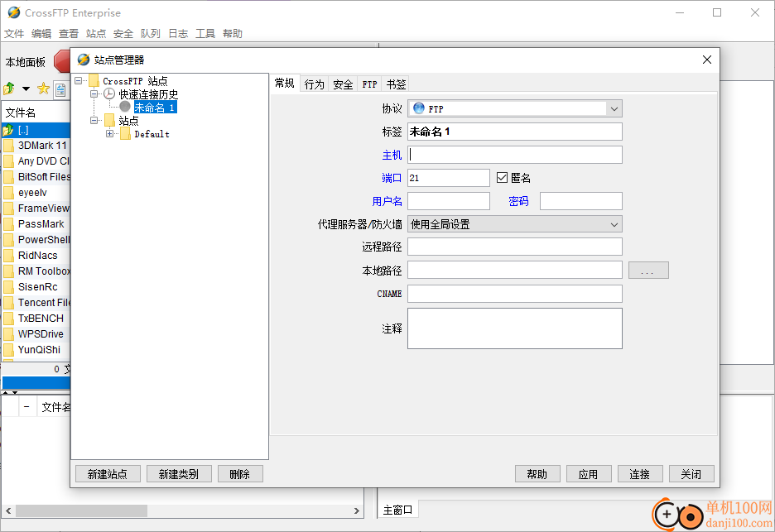Click the CrossFTP 站点 root folder icon
Viewport: 775px width, 532px height.
click(94, 80)
